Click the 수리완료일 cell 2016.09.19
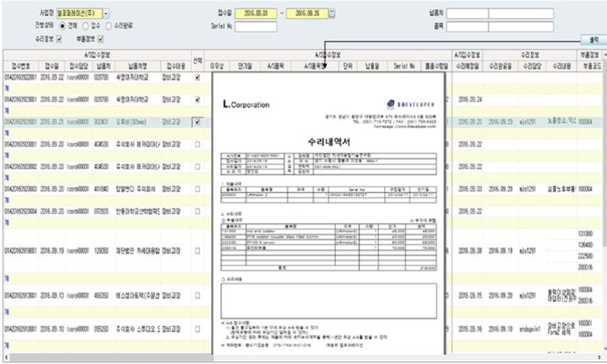The height and width of the screenshot is (364, 607). [500, 251]
